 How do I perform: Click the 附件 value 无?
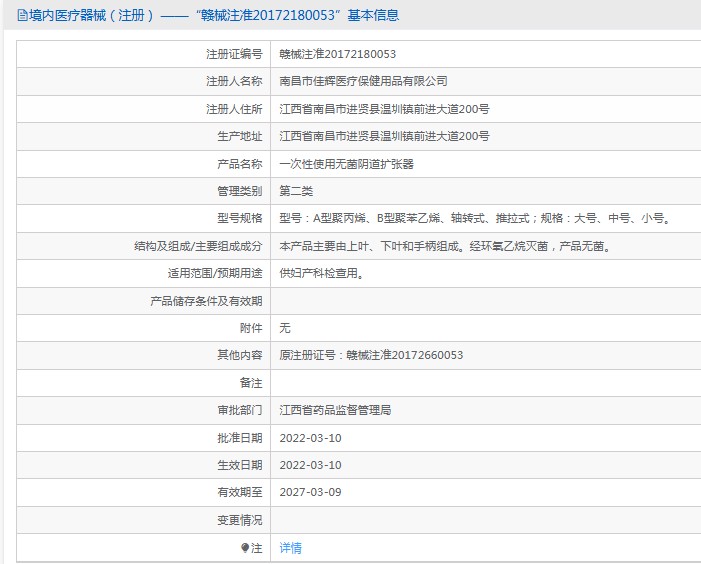[x=285, y=328]
